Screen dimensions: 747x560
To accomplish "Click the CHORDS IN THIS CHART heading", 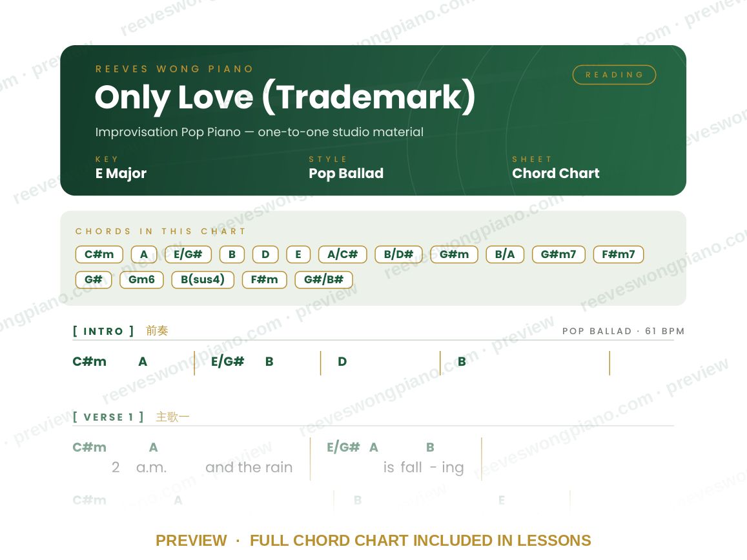I will (x=161, y=232).
